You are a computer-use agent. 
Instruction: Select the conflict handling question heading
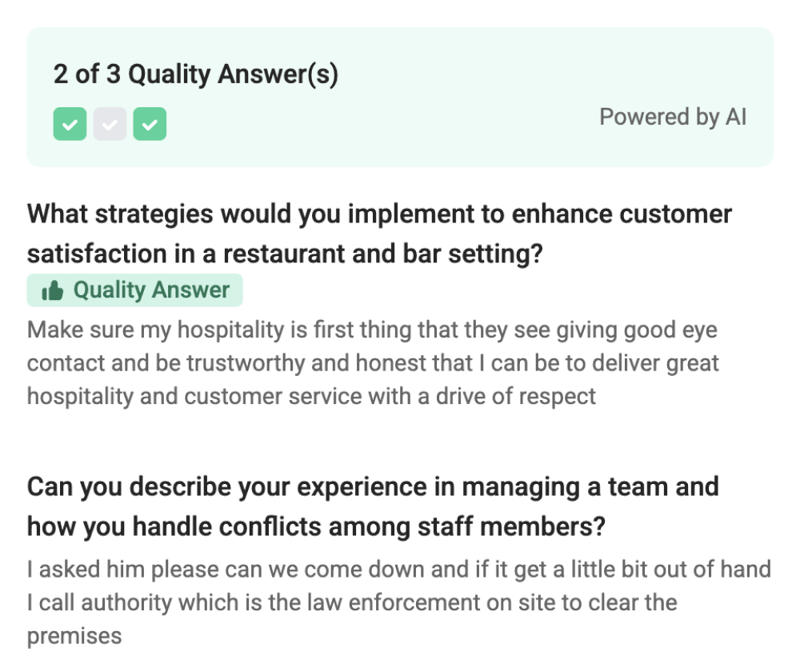[x=373, y=506]
